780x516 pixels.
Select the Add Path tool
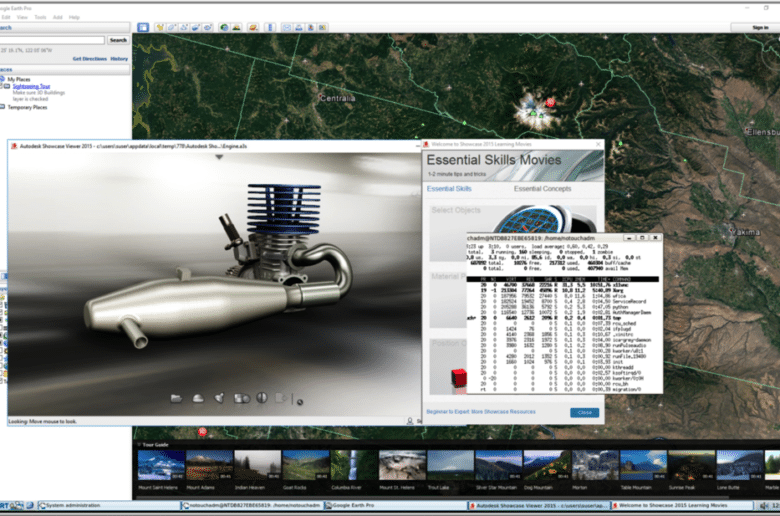tap(184, 27)
